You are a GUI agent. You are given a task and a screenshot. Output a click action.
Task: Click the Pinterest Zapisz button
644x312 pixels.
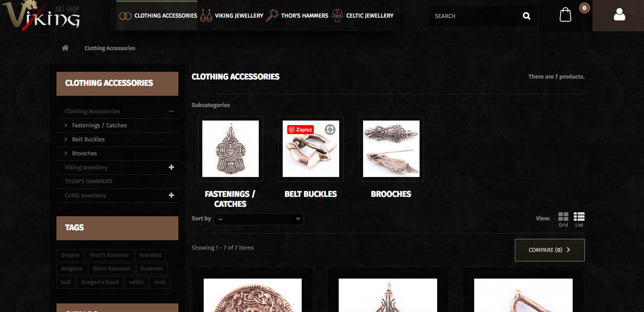[x=300, y=130]
